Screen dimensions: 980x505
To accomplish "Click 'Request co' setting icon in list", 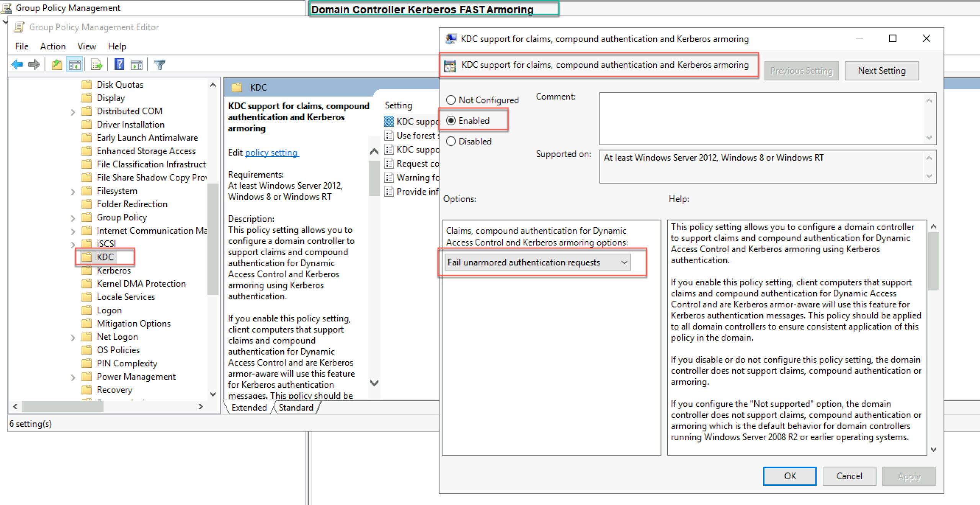I will (x=389, y=164).
